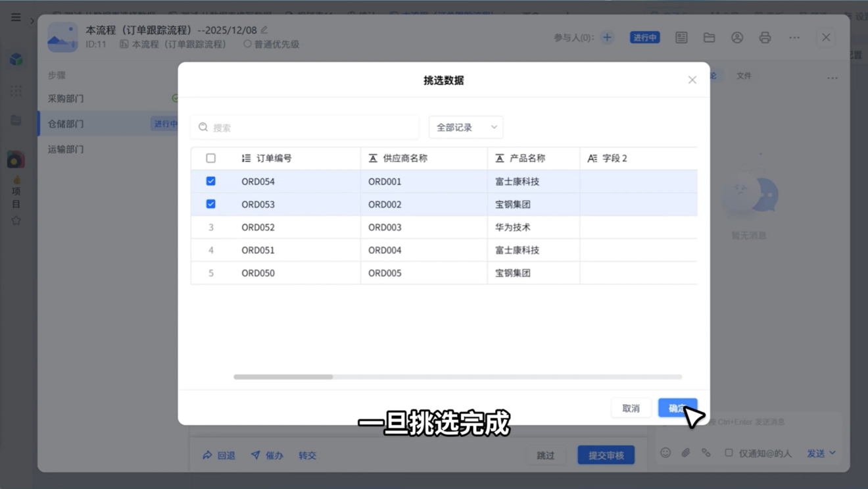The height and width of the screenshot is (489, 868).
Task: Select the 运输部门 step
Action: (x=108, y=149)
